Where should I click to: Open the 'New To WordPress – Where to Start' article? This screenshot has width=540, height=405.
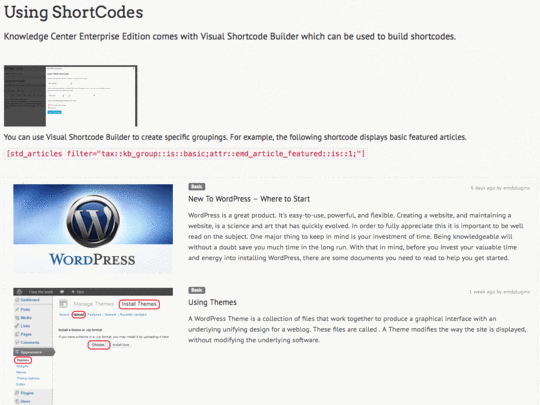pyautogui.click(x=249, y=199)
